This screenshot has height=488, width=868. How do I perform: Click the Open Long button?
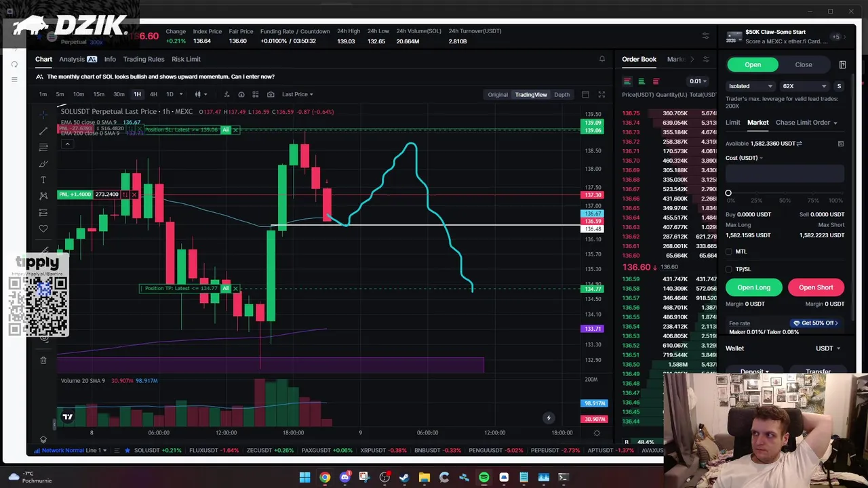click(x=754, y=287)
